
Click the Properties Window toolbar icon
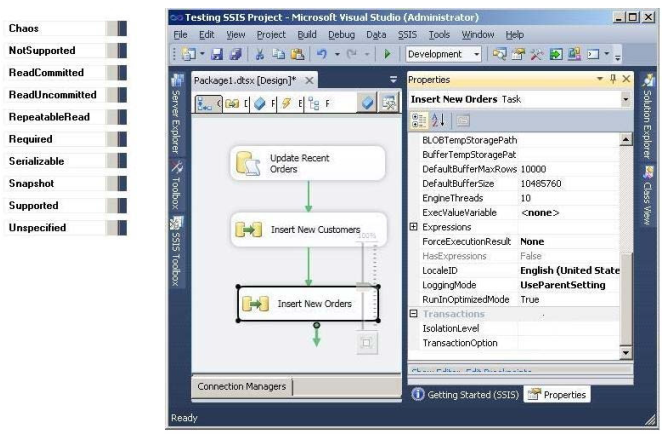point(518,54)
